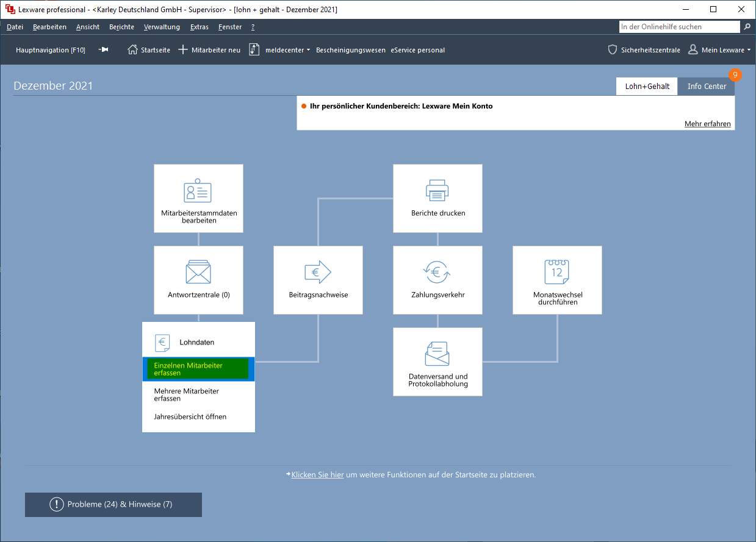This screenshot has width=756, height=542.
Task: Click the search magnifier icon
Action: coord(747,27)
